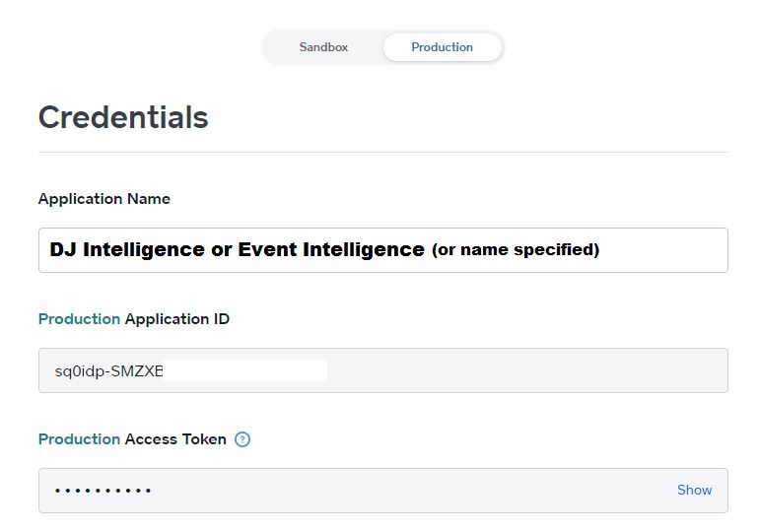Click the "sq0idp-SMZXE" application ID text
The width and height of the screenshot is (760, 532).
pos(108,371)
